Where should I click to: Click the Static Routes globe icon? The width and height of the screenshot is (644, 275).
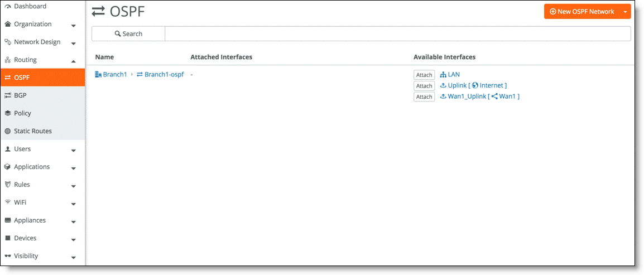(8, 131)
